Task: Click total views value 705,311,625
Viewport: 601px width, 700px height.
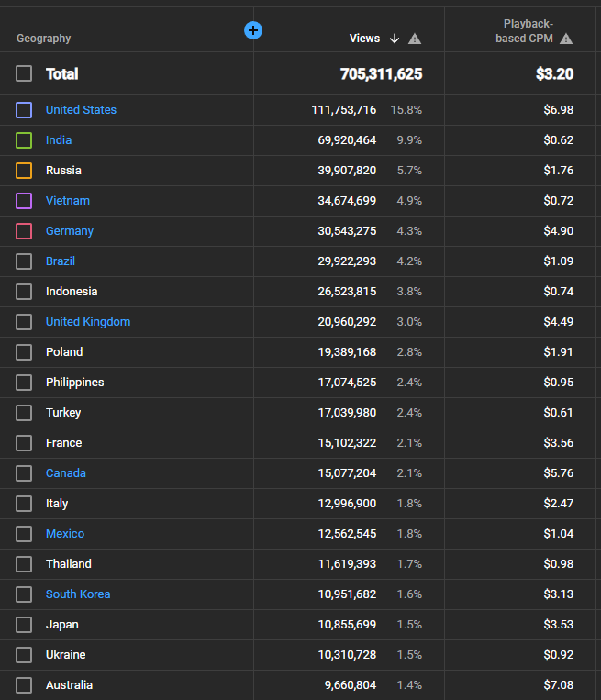Action: [x=382, y=74]
